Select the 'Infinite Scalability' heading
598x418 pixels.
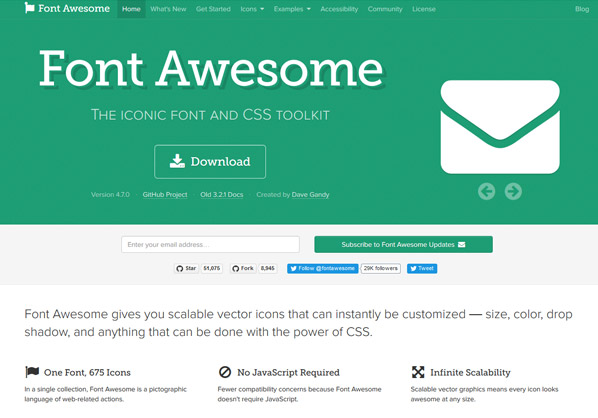470,373
